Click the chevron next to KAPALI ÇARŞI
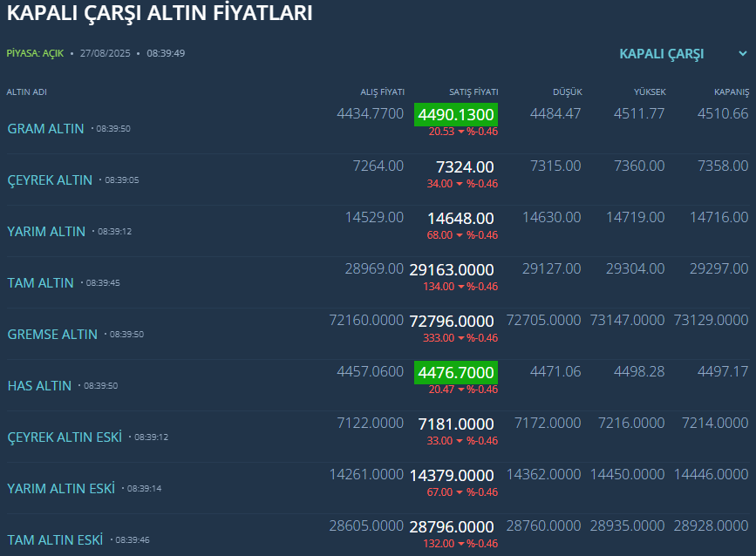The image size is (756, 556). pos(741,54)
